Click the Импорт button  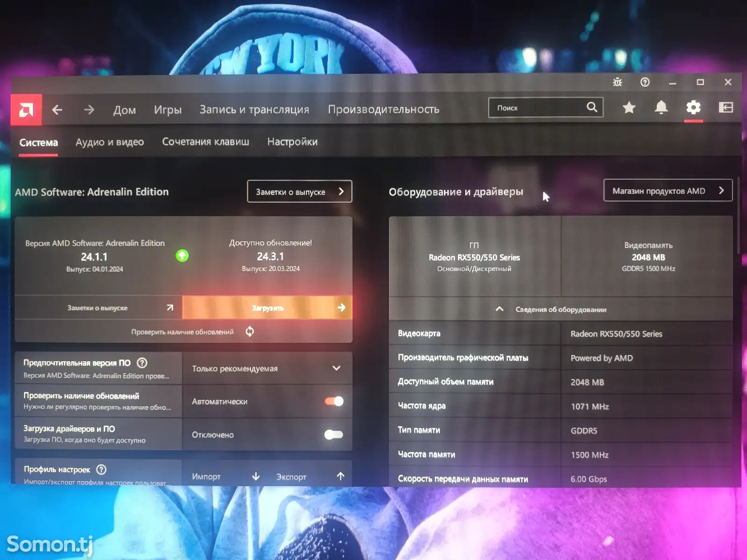pyautogui.click(x=226, y=476)
